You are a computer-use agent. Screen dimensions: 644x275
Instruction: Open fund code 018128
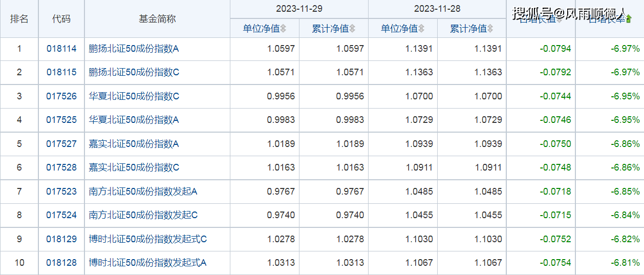point(61,263)
